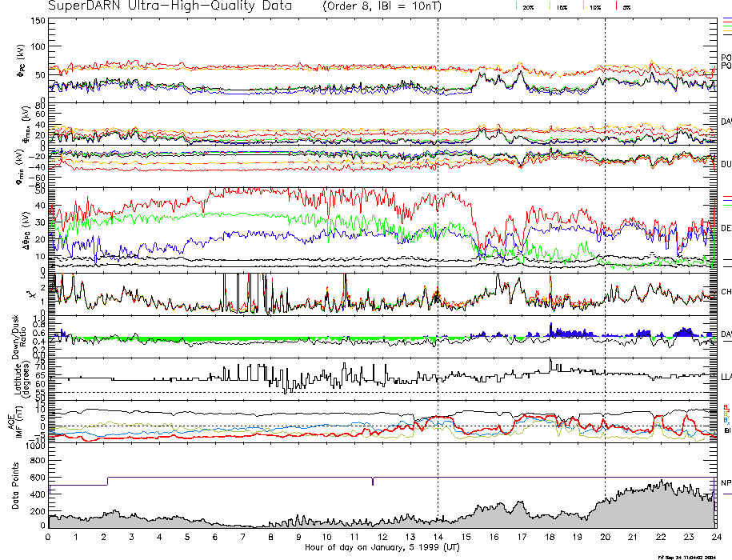The width and height of the screenshot is (732, 560).
Task: Click the |B| legend label right of IMF panel
Action: coord(726,430)
